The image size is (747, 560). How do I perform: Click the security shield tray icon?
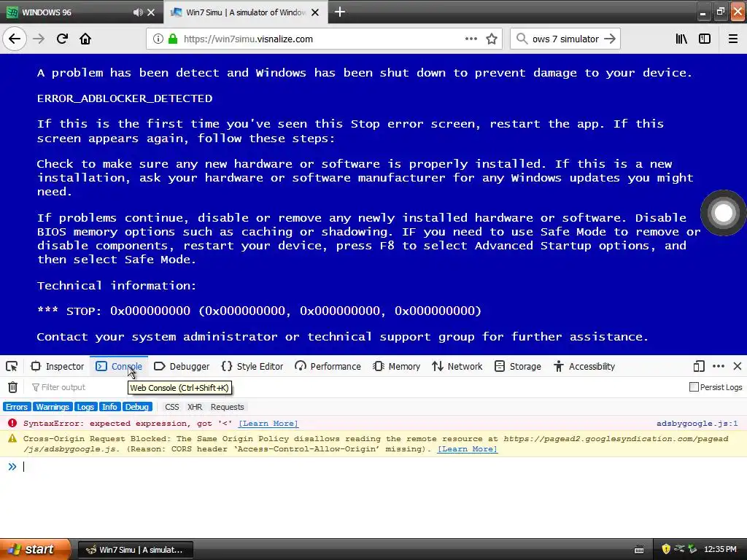(666, 549)
